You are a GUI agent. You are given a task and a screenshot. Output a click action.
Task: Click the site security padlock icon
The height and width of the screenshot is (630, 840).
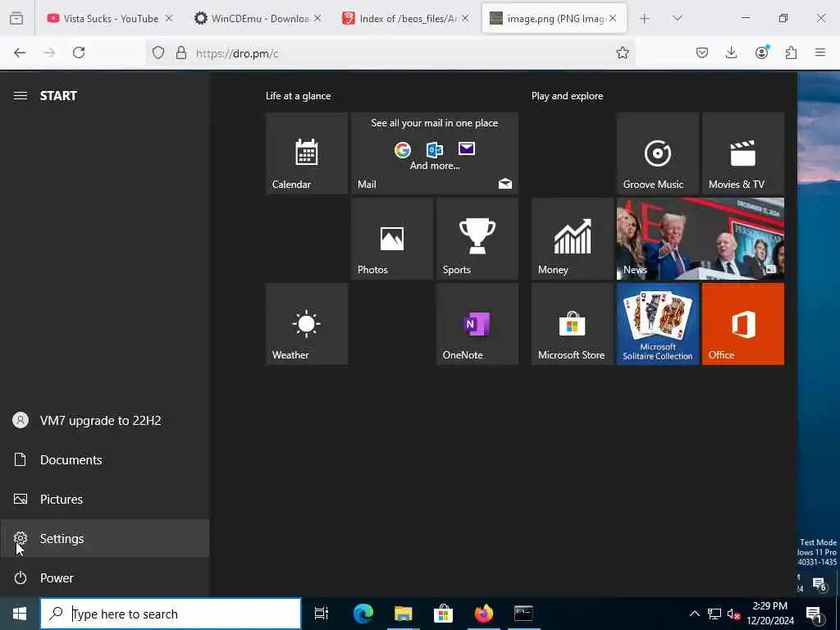coord(181,52)
